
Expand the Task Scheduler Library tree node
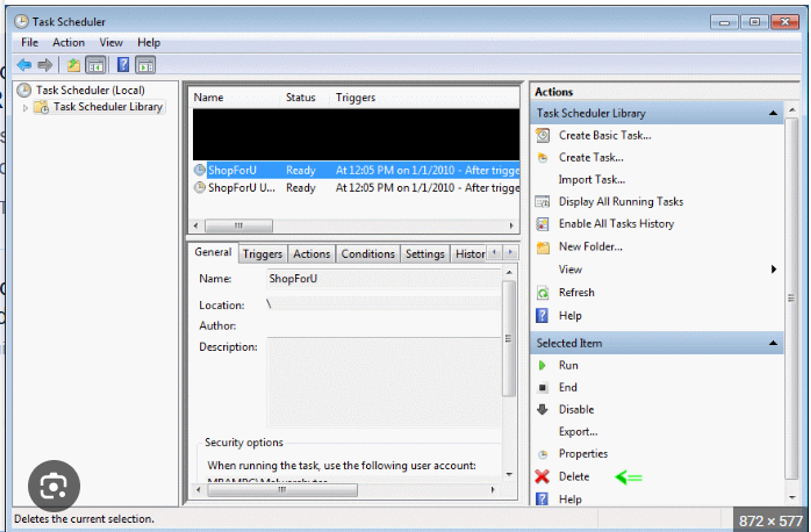pyautogui.click(x=25, y=108)
